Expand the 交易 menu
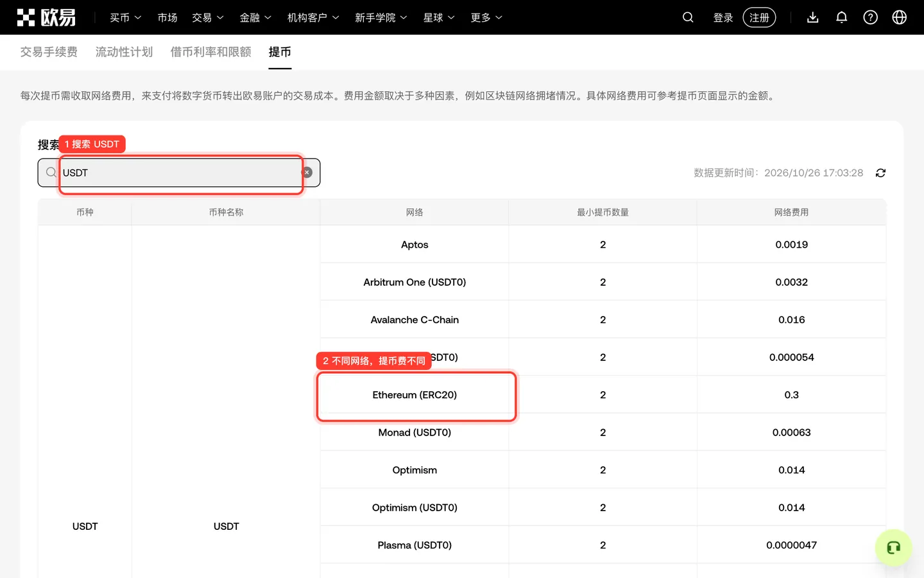This screenshot has height=578, width=924. pos(208,17)
